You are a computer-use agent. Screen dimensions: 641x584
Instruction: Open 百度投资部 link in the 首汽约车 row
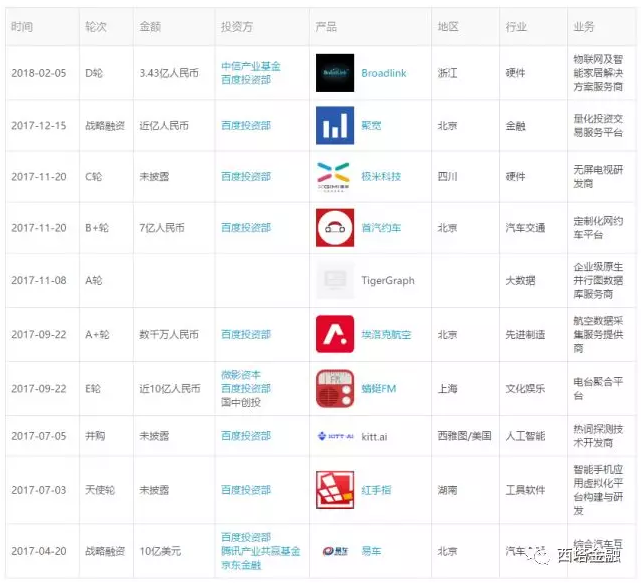246,228
